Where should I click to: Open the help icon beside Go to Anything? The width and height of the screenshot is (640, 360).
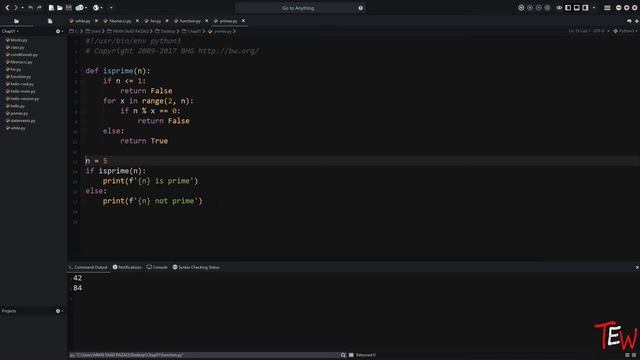pos(361,8)
